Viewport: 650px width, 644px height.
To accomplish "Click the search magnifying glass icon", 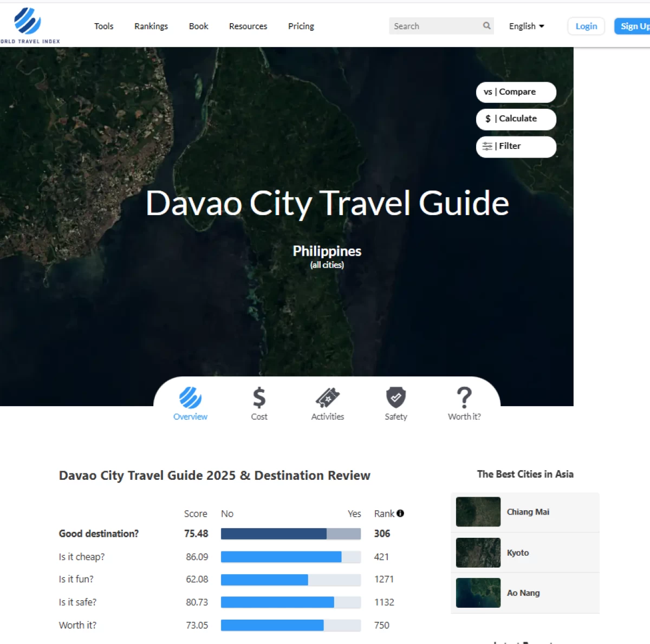I will click(x=486, y=25).
